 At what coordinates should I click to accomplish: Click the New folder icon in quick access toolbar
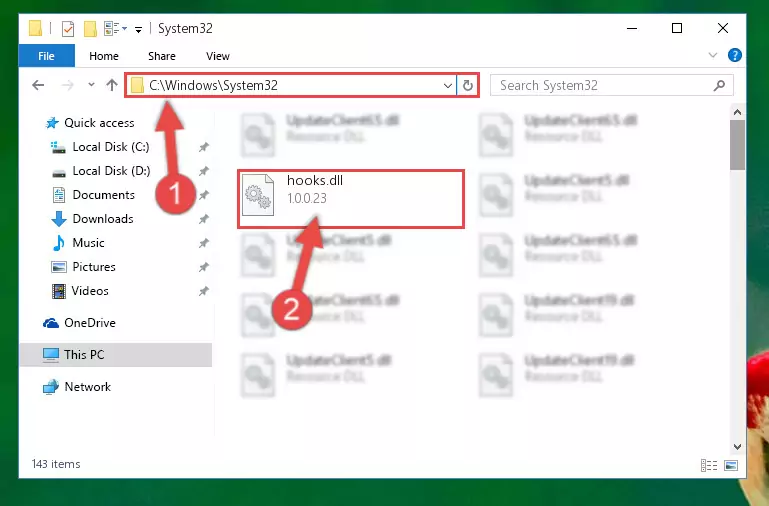pyautogui.click(x=90, y=29)
